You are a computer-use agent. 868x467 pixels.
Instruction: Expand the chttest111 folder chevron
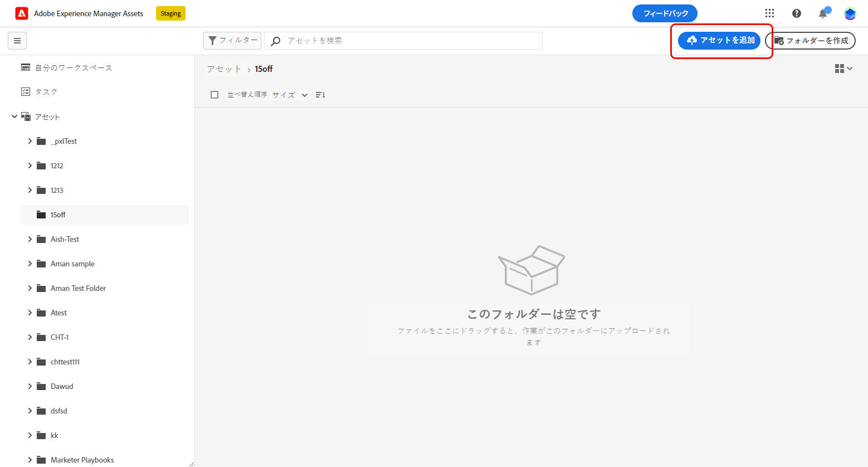tap(30, 362)
